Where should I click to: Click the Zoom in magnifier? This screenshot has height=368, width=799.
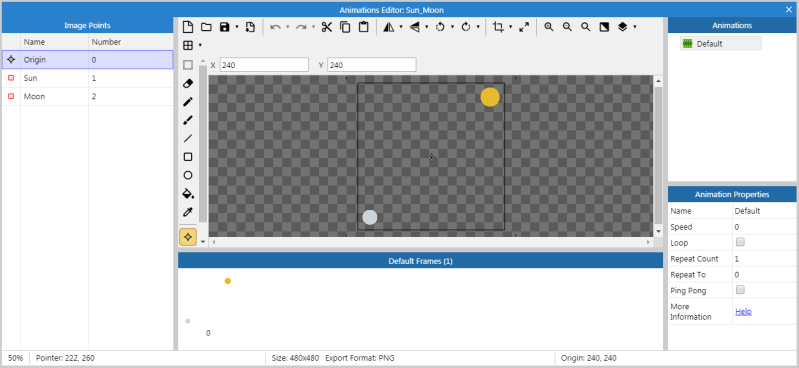click(x=549, y=27)
